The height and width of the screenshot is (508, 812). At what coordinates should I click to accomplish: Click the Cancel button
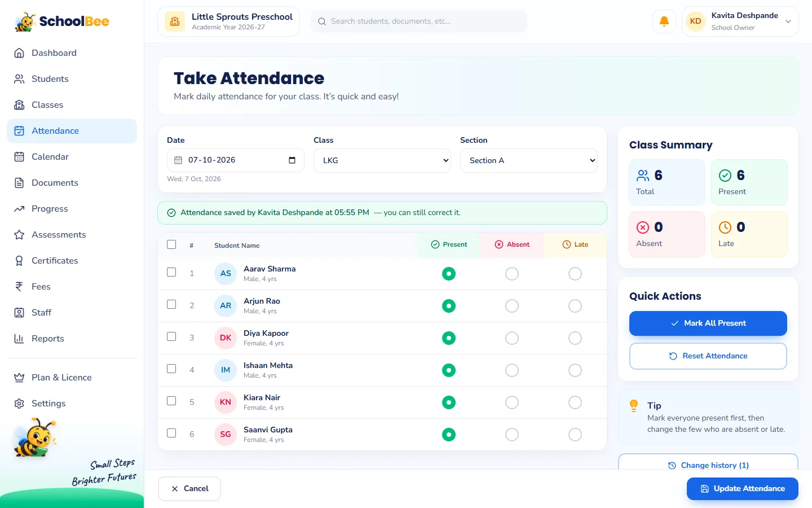click(189, 489)
